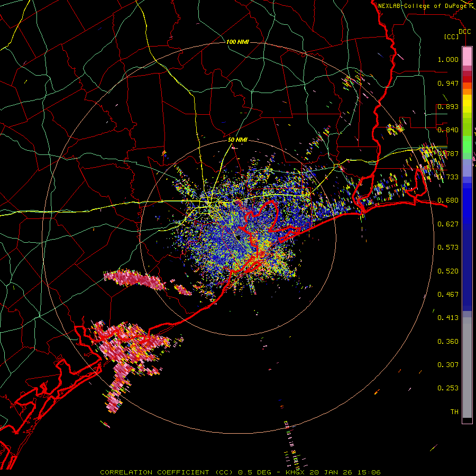Click the NEXLAB-College of DuPage label

click(423, 6)
